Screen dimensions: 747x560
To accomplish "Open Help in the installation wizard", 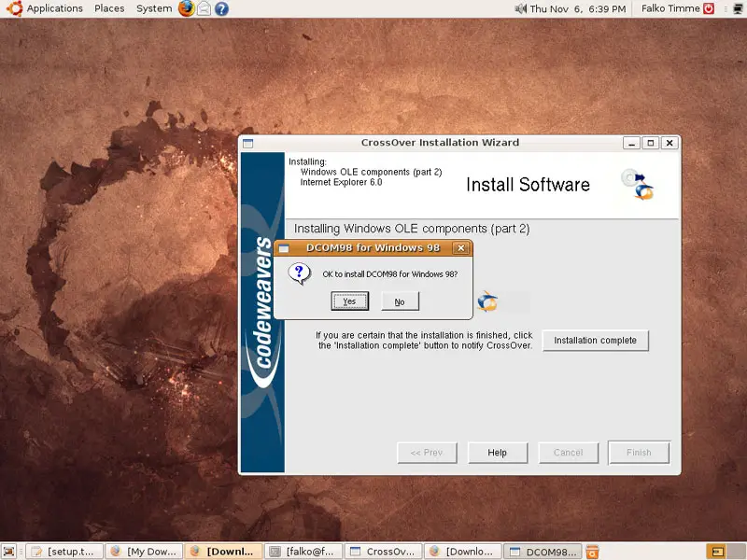I will point(498,453).
